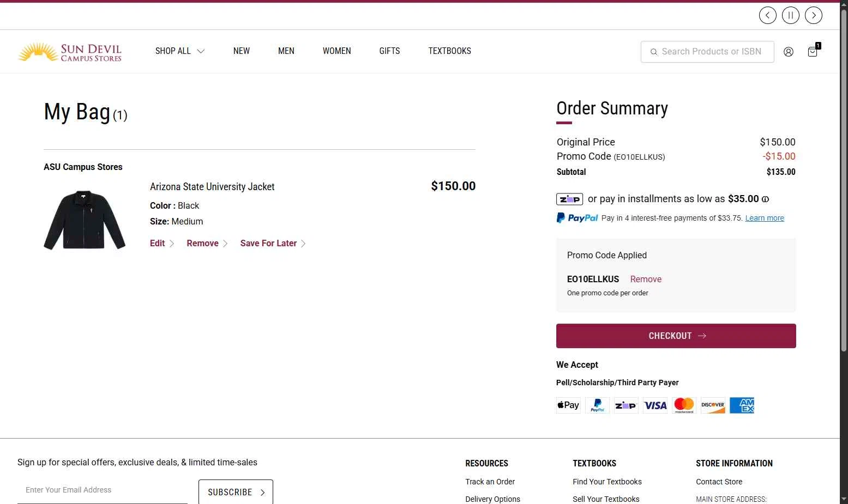Screen dimensions: 848x504
Task: Click the Color : Black text
Action: click(175, 206)
